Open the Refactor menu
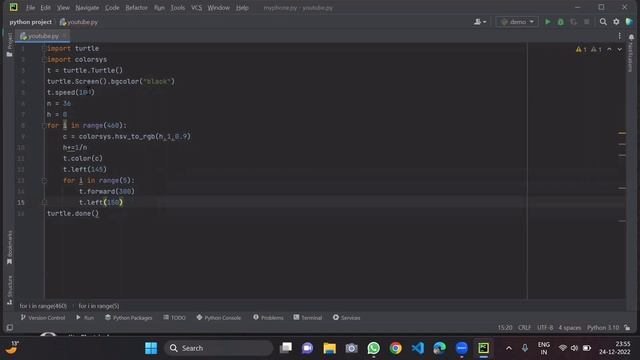The height and width of the screenshot is (360, 640). [136, 7]
